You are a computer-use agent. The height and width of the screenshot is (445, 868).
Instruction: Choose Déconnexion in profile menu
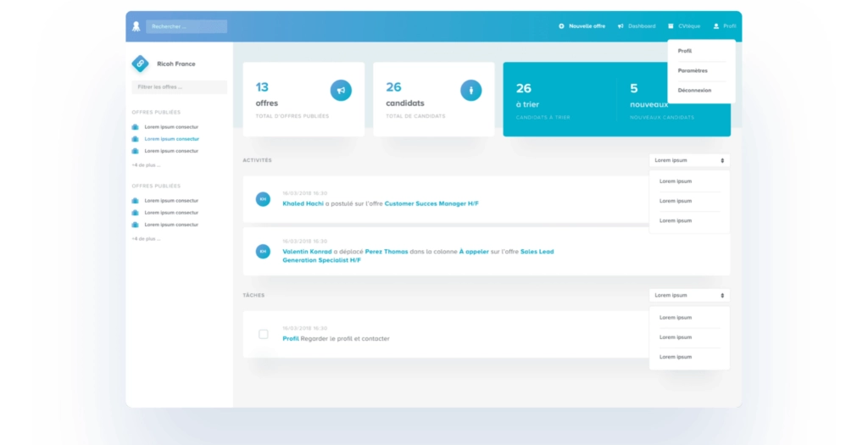[x=694, y=90]
